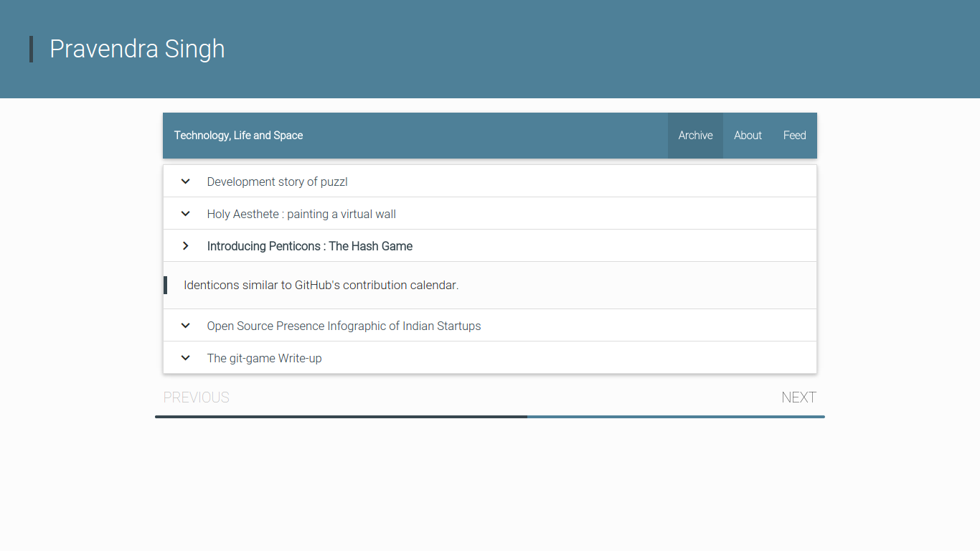980x551 pixels.
Task: Go to the About page
Action: click(748, 136)
